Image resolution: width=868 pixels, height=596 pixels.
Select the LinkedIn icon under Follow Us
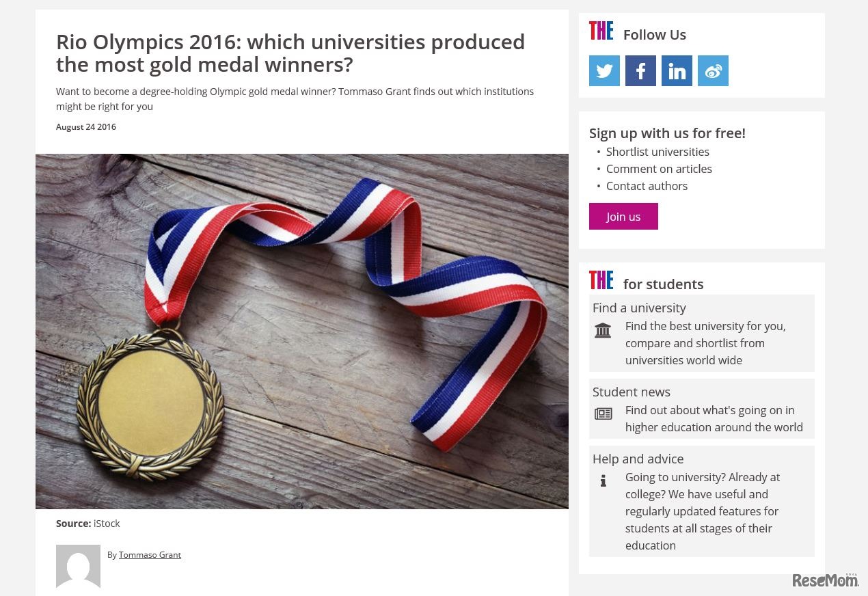[677, 70]
